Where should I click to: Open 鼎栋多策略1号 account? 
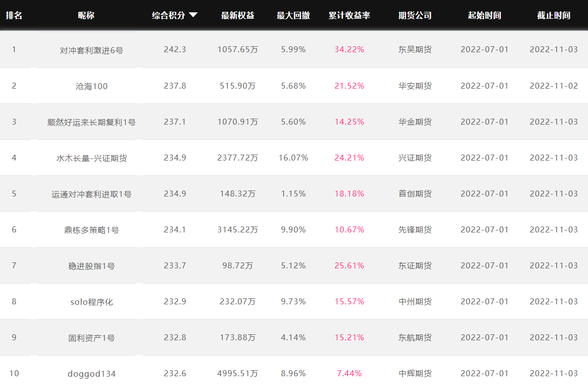[x=92, y=230]
